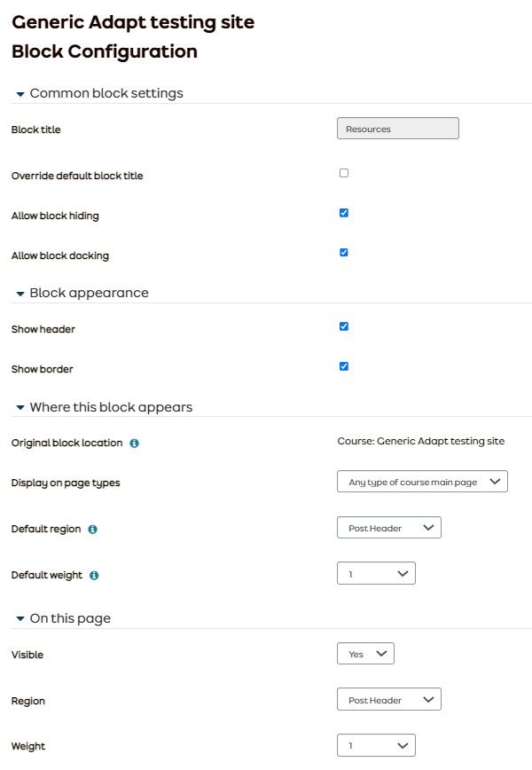Image resolution: width=532 pixels, height=770 pixels.
Task: Disable the Show header checkbox
Action: 344,326
